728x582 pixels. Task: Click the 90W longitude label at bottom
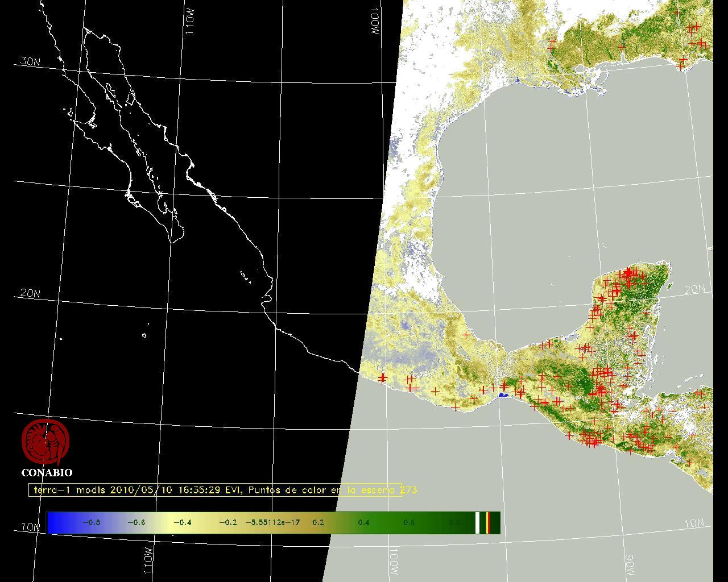pyautogui.click(x=629, y=564)
